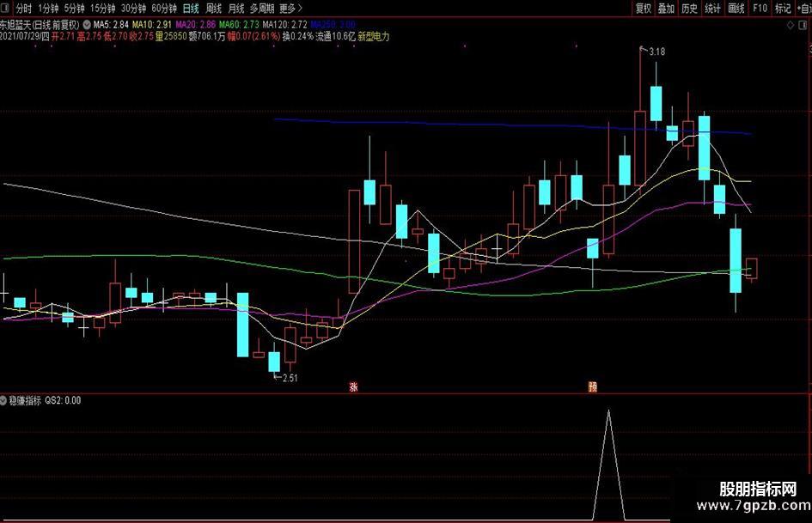812x523 pixels.
Task: Click the 涨 event marker under the chart
Action: click(354, 386)
